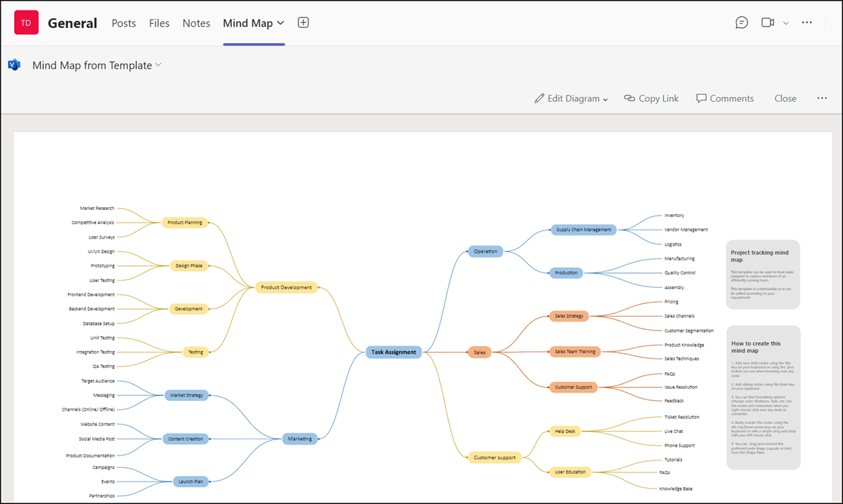This screenshot has height=504, width=843.
Task: Click the Ticket Resolution leaf text
Action: [682, 417]
